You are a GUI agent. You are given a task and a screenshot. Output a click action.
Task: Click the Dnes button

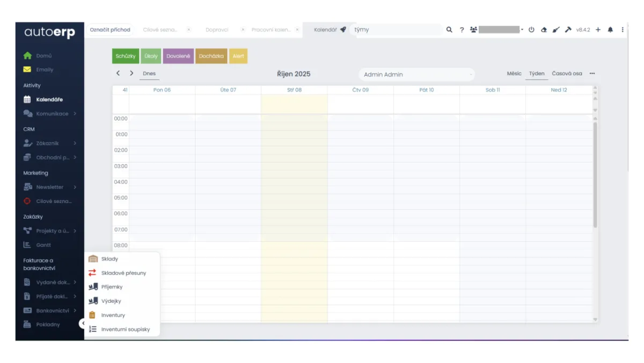[x=149, y=74]
